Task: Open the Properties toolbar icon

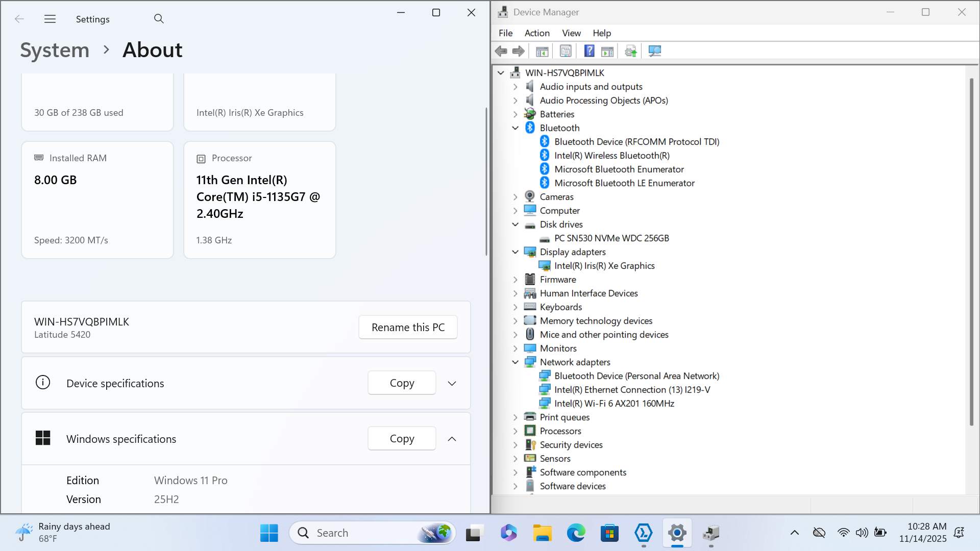Action: [x=566, y=51]
